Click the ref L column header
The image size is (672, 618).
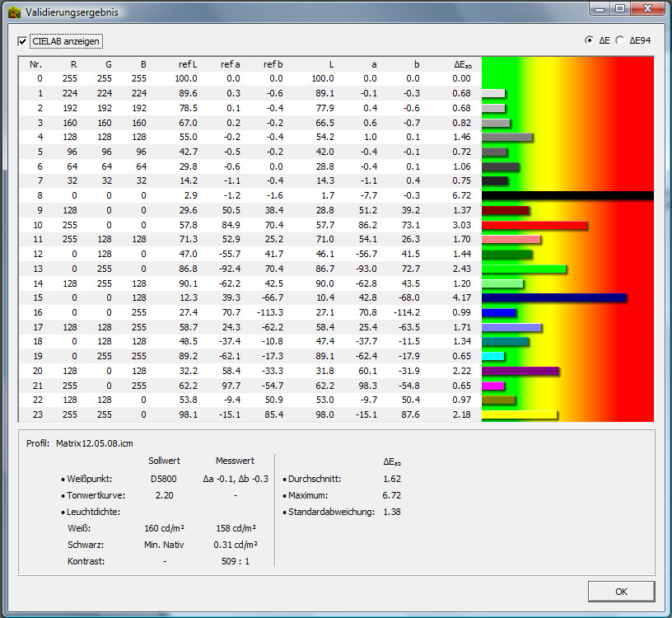pos(187,64)
